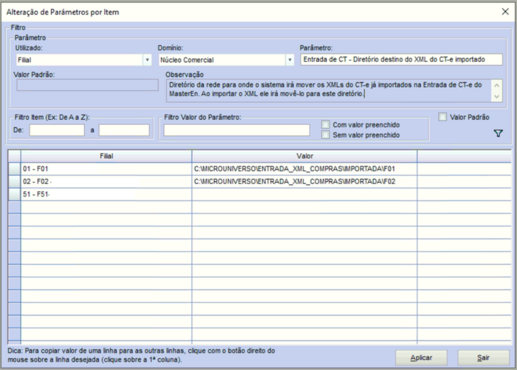This screenshot has height=370, width=517.
Task: Focus the Parâmetro input field
Action: tap(401, 60)
